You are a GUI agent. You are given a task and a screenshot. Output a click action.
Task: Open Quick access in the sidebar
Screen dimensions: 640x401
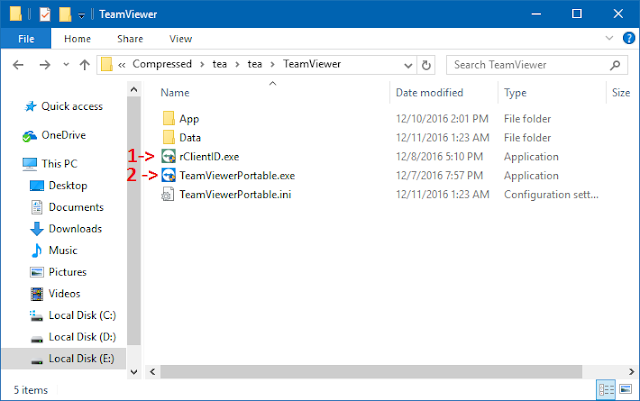click(x=72, y=107)
